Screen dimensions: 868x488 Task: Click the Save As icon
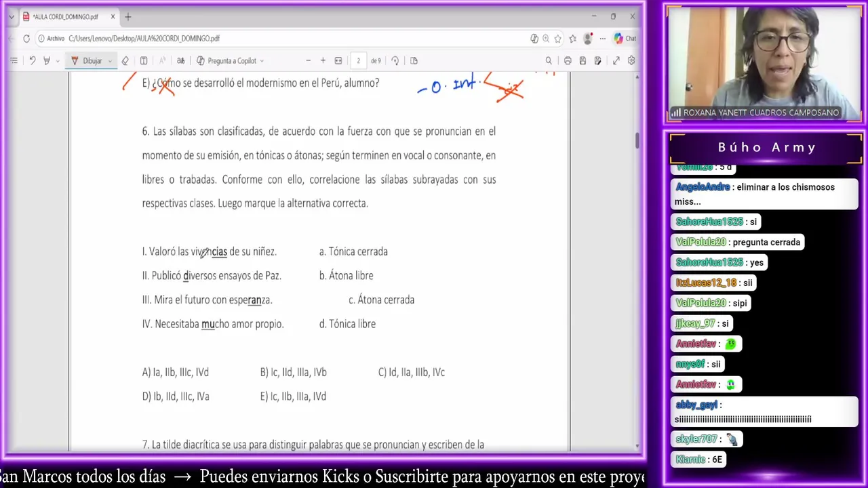597,61
